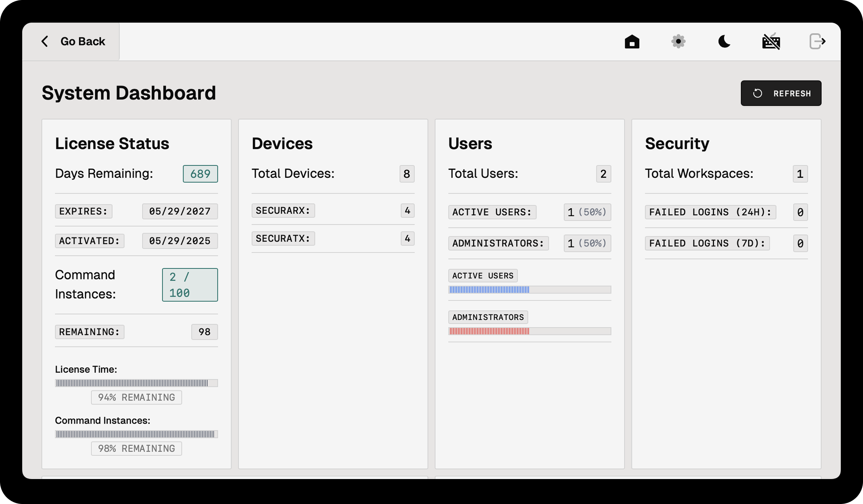Screen dimensions: 863x504
Task: Click the Total Devices count 8
Action: pos(407,174)
